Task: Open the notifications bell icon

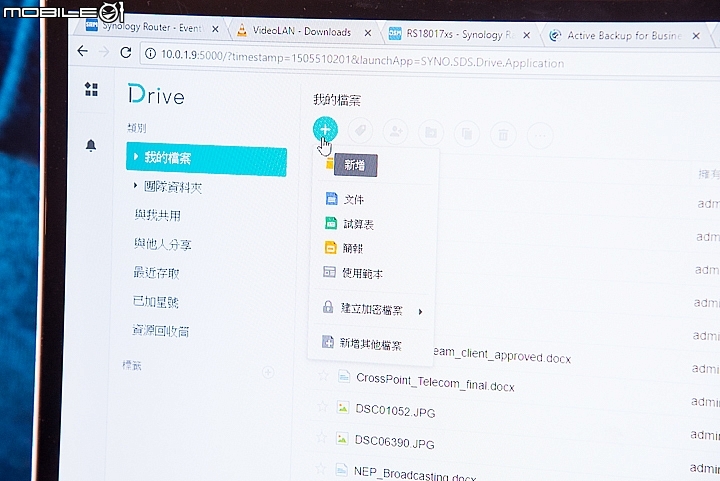Action: pyautogui.click(x=91, y=145)
